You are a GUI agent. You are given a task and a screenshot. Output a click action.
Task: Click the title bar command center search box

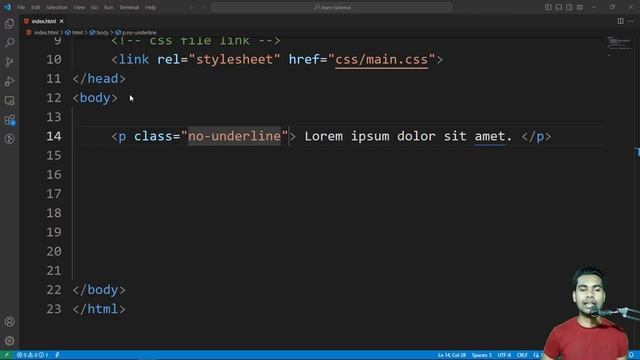pyautogui.click(x=331, y=7)
